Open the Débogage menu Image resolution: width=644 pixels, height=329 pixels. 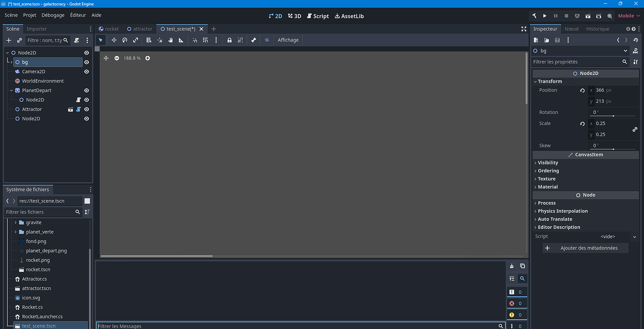point(53,15)
